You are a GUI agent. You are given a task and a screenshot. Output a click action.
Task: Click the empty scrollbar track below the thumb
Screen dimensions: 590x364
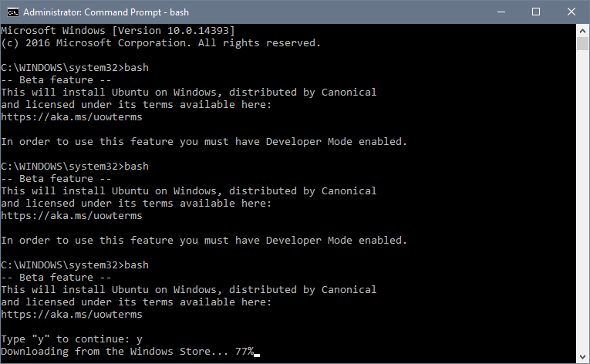coord(582,200)
